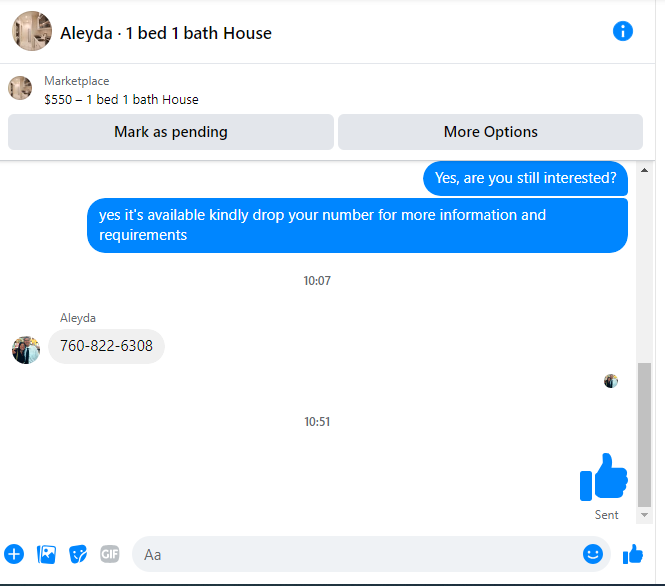
Task: Choose a sticker from sticker icon
Action: [x=78, y=554]
